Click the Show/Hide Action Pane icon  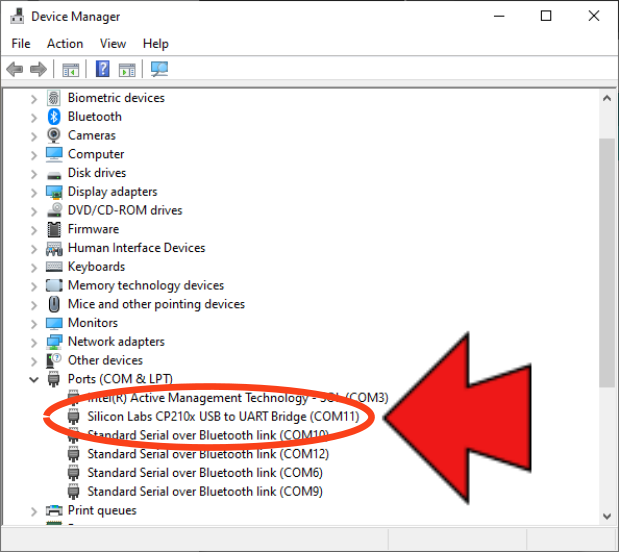[127, 69]
